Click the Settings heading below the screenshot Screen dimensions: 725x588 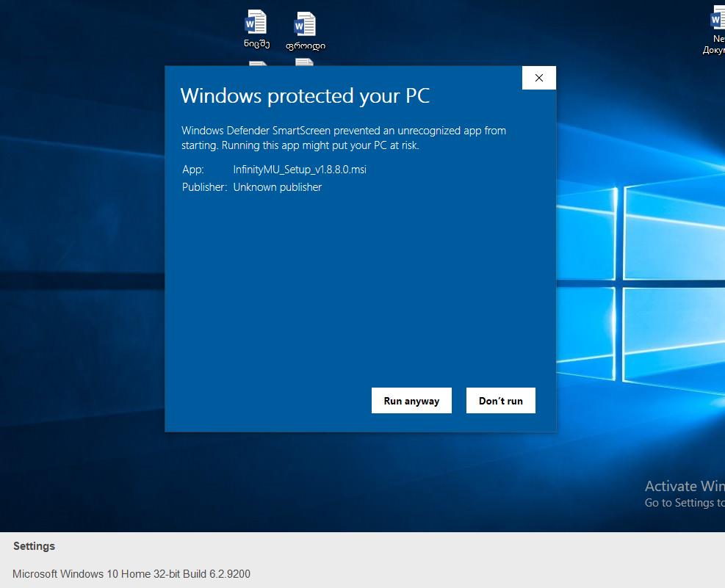coord(35,546)
